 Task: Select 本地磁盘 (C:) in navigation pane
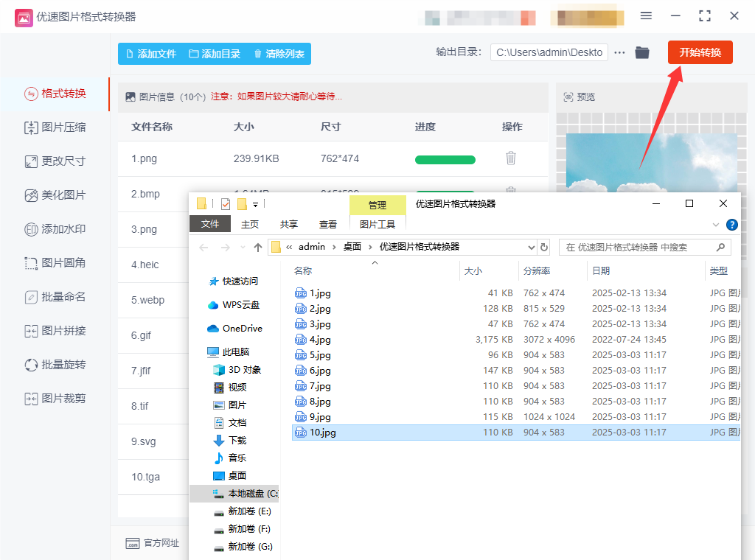tap(234, 494)
